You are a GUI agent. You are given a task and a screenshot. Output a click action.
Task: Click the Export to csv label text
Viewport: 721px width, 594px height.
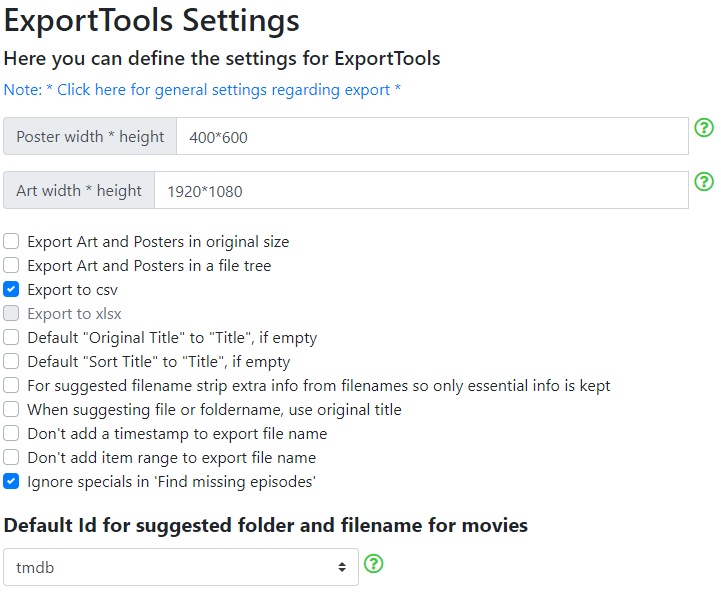73,290
